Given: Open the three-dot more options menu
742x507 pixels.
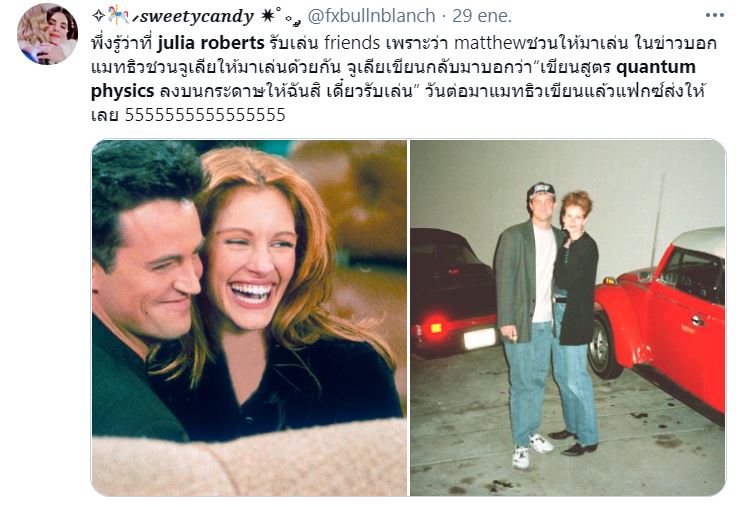Looking at the screenshot, I should point(714,15).
